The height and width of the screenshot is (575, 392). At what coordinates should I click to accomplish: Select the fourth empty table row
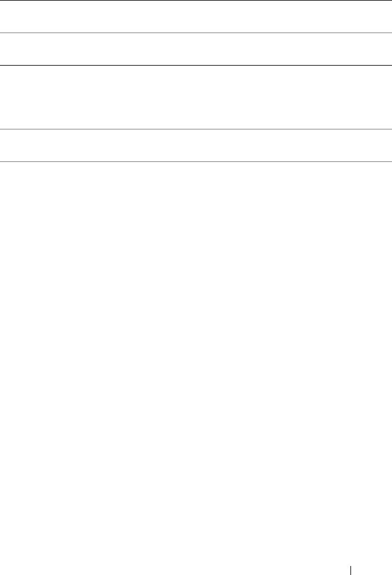point(196,145)
